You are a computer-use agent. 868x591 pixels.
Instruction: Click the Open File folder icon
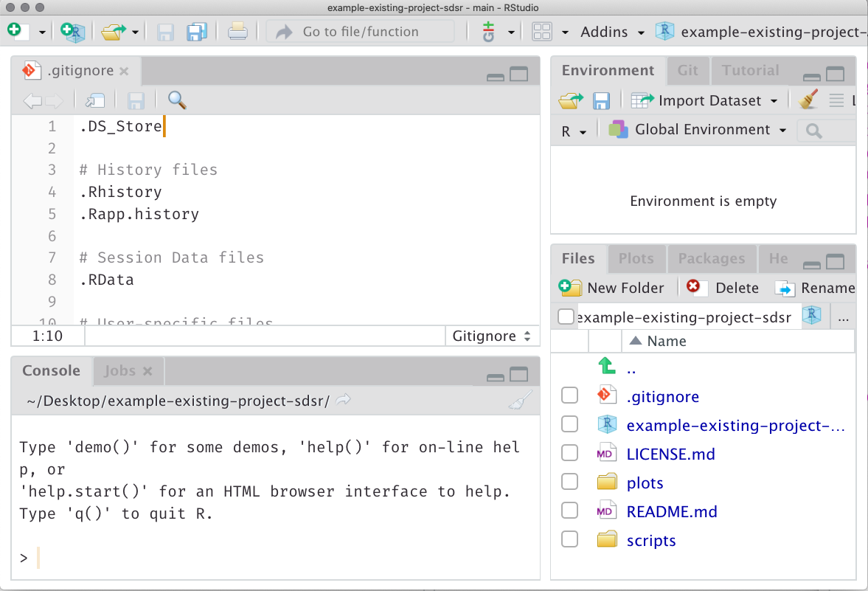114,32
